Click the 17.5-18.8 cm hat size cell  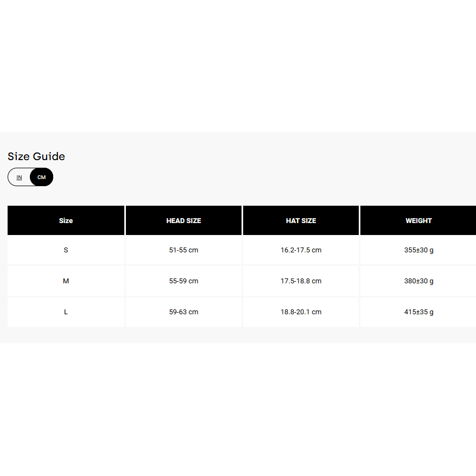[301, 281]
